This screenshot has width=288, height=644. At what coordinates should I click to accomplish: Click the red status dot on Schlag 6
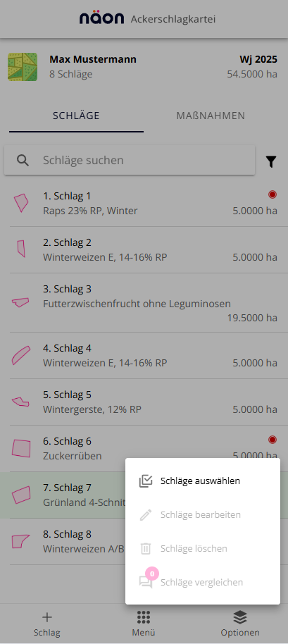pos(273,440)
